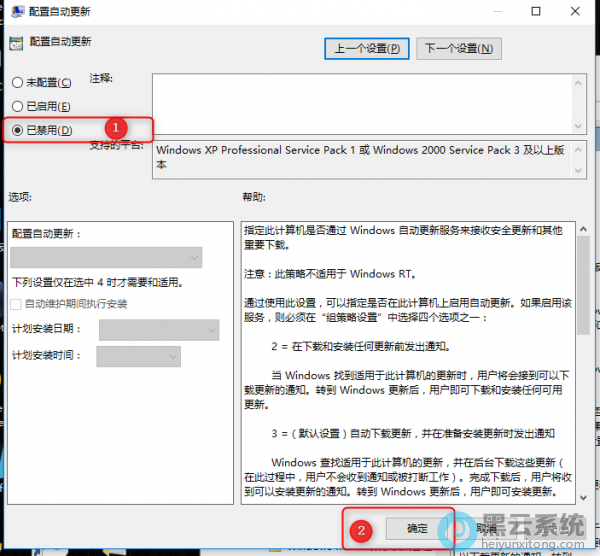Open the 计划安装时间 dropdown
The image size is (600, 556).
tap(138, 356)
